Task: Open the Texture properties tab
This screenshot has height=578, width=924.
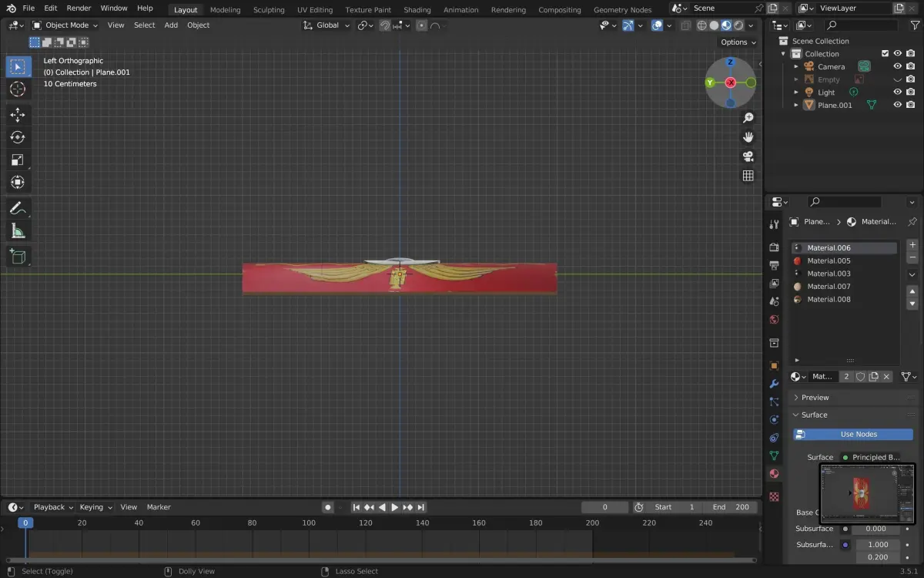Action: pos(775,497)
